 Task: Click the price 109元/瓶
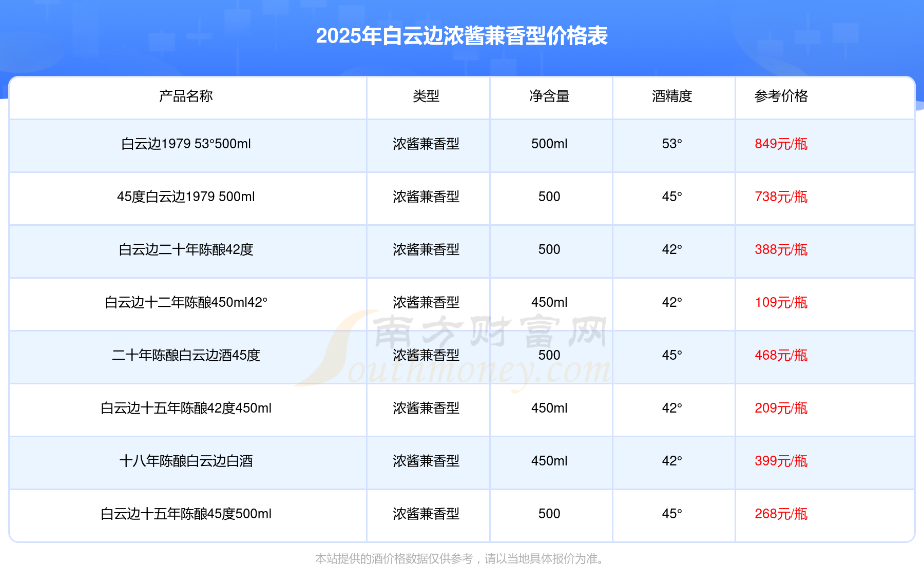[781, 302]
